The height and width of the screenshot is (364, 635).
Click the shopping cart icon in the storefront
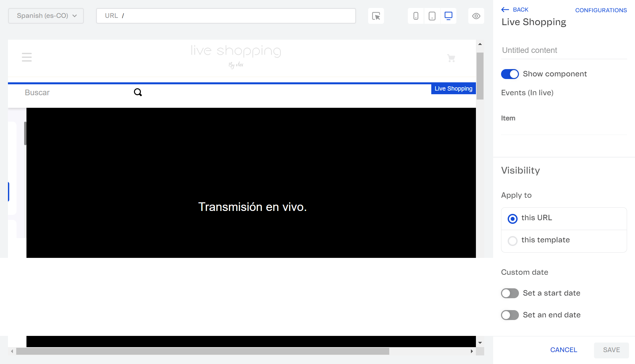tap(451, 58)
